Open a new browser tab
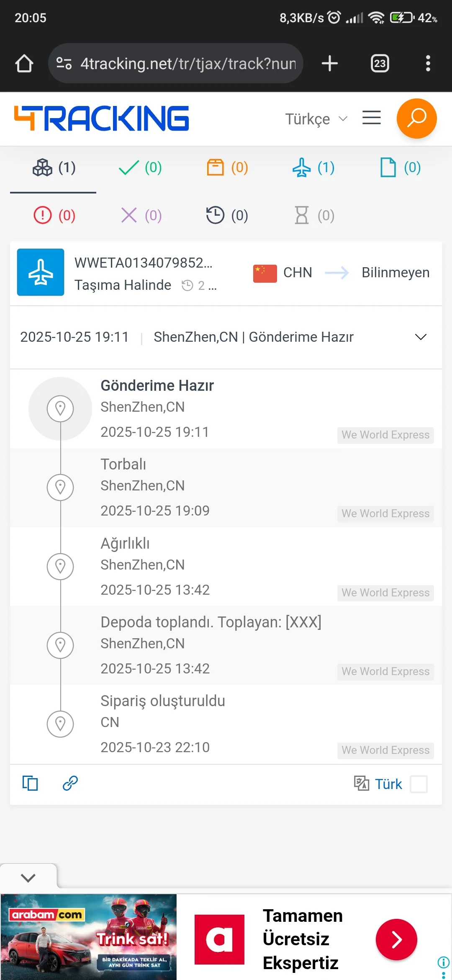 click(x=330, y=64)
